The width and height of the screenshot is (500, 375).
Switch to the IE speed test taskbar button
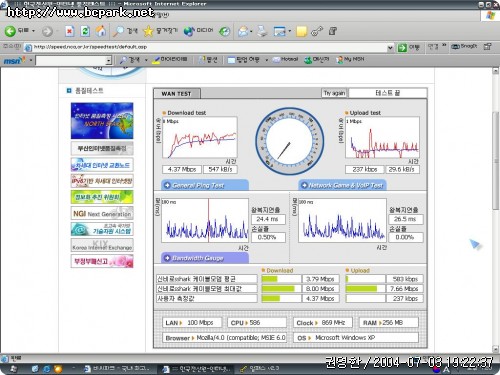(x=197, y=369)
